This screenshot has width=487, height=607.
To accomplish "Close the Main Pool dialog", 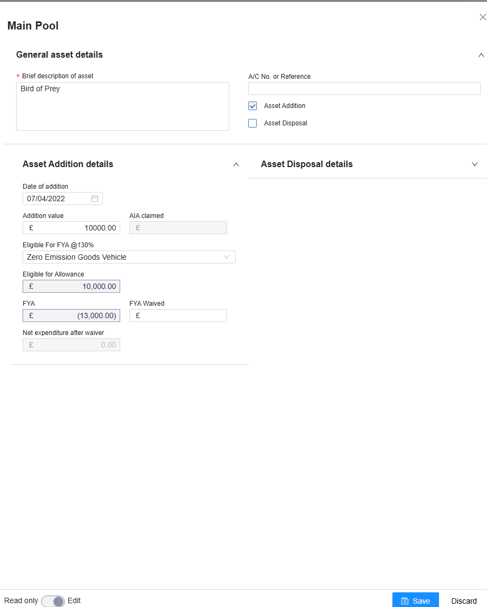I will (482, 17).
